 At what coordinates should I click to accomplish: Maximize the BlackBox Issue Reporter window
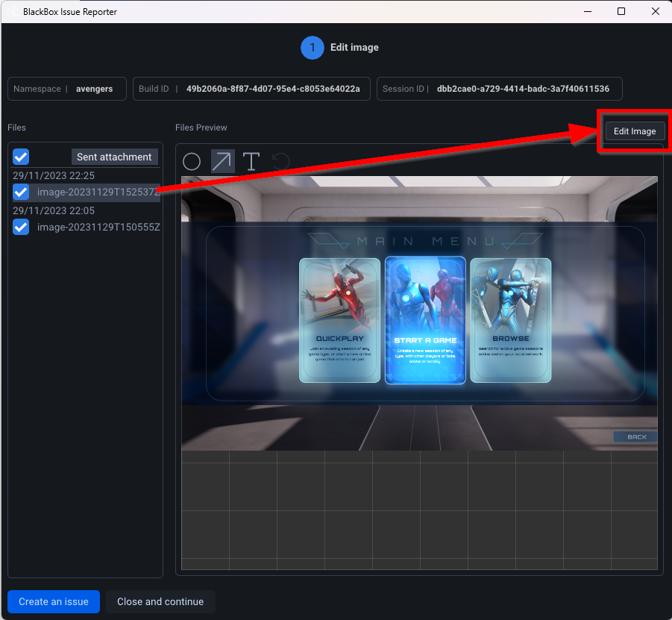(621, 12)
